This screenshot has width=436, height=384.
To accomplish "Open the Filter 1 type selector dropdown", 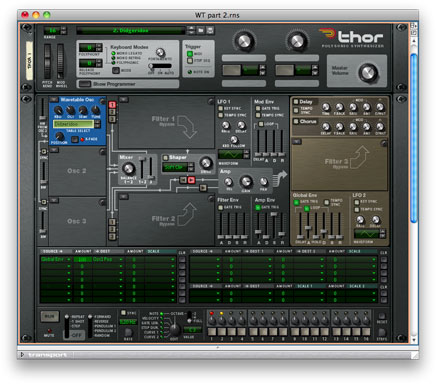I will click(x=123, y=99).
